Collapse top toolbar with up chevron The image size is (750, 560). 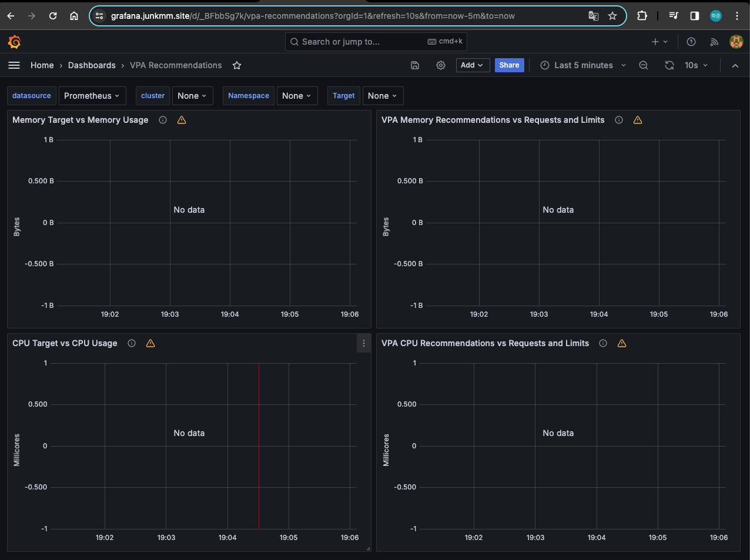point(735,65)
